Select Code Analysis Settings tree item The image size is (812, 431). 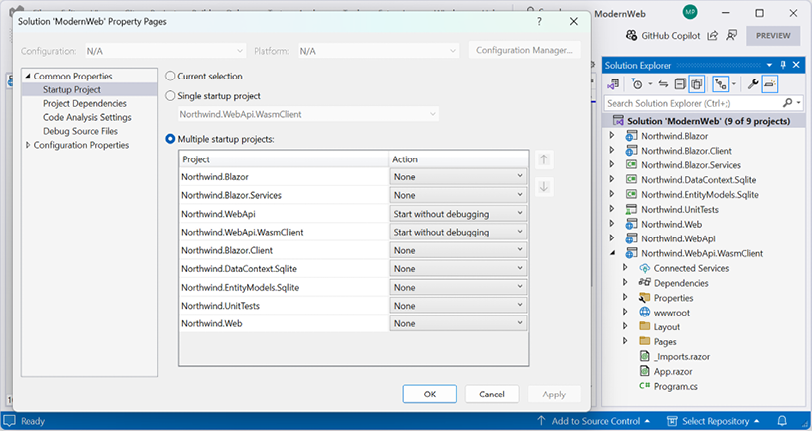click(x=88, y=118)
